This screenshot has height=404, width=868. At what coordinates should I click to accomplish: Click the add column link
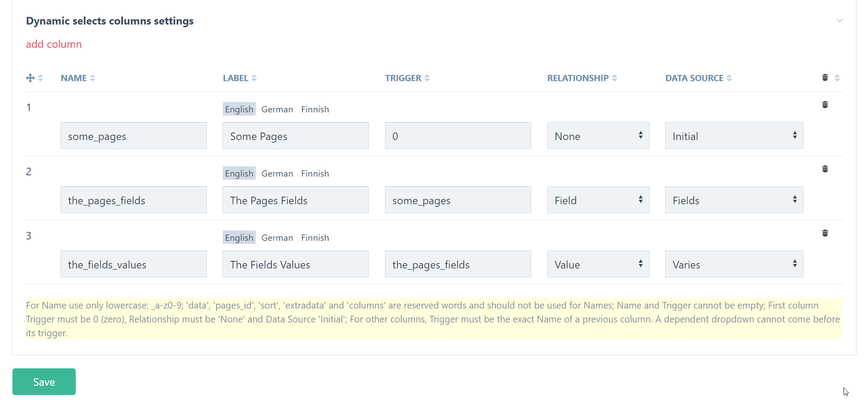[53, 44]
